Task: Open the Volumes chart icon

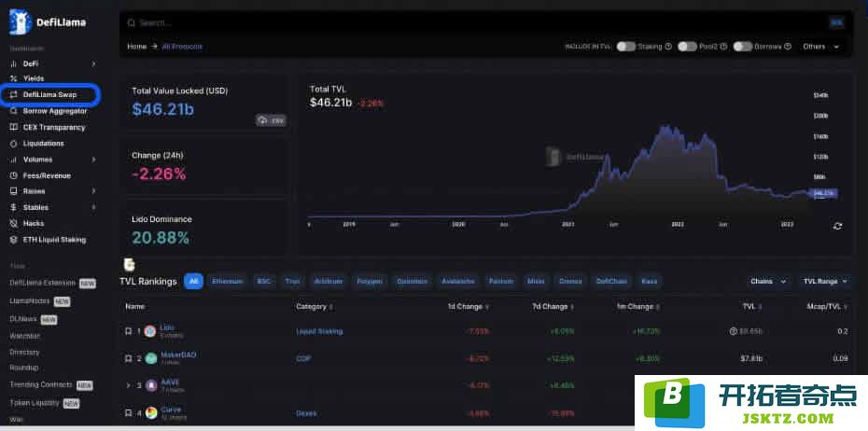Action: (x=14, y=160)
